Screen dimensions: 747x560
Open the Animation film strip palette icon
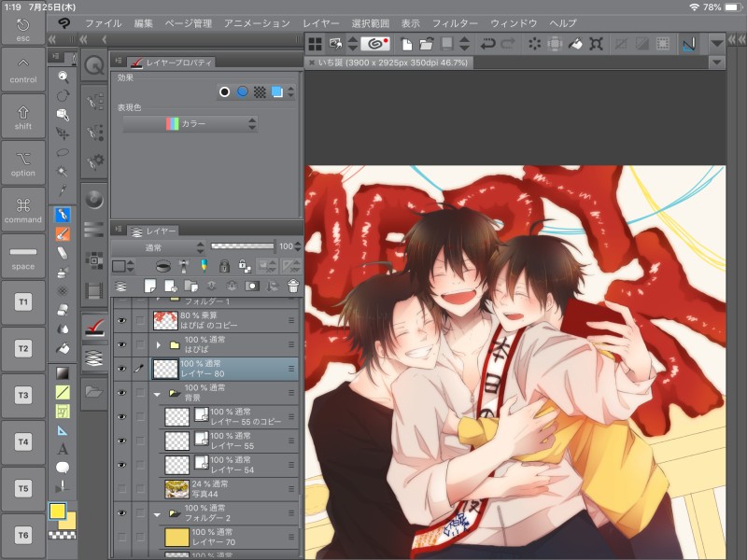pos(94,289)
